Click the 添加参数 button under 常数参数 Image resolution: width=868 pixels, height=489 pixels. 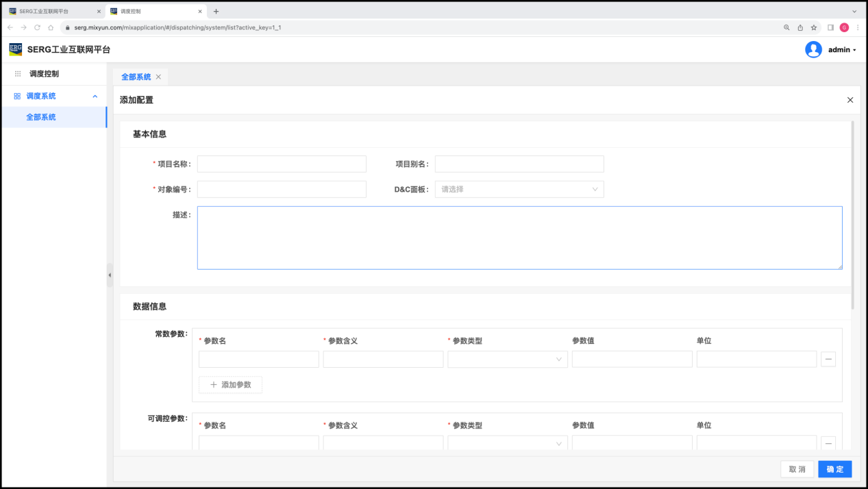(230, 385)
